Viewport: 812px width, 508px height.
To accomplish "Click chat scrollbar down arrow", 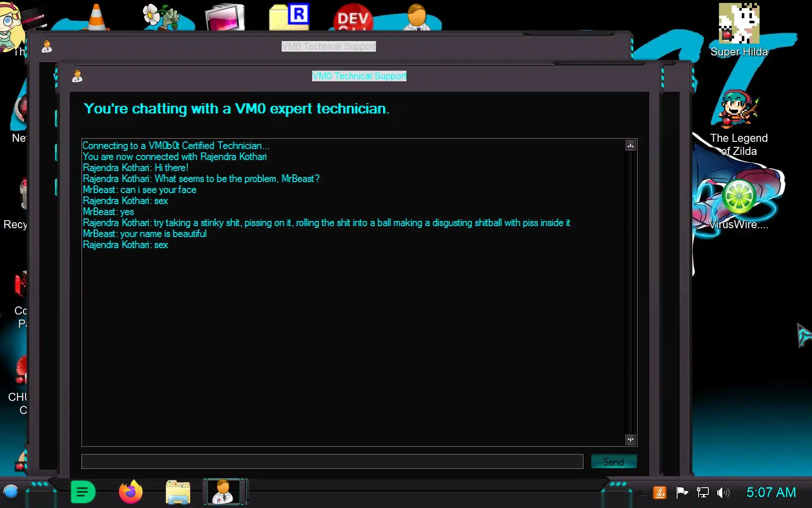I will tap(630, 440).
